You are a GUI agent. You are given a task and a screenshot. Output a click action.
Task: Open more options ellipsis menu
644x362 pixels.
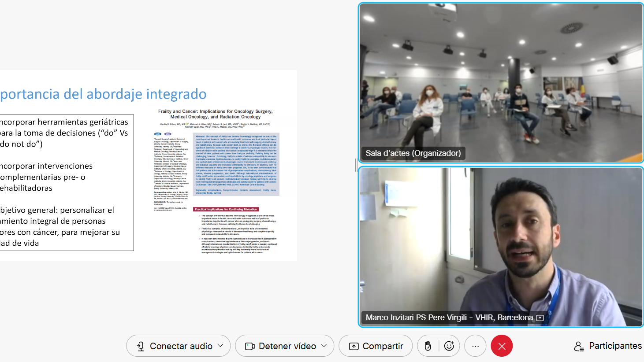475,346
